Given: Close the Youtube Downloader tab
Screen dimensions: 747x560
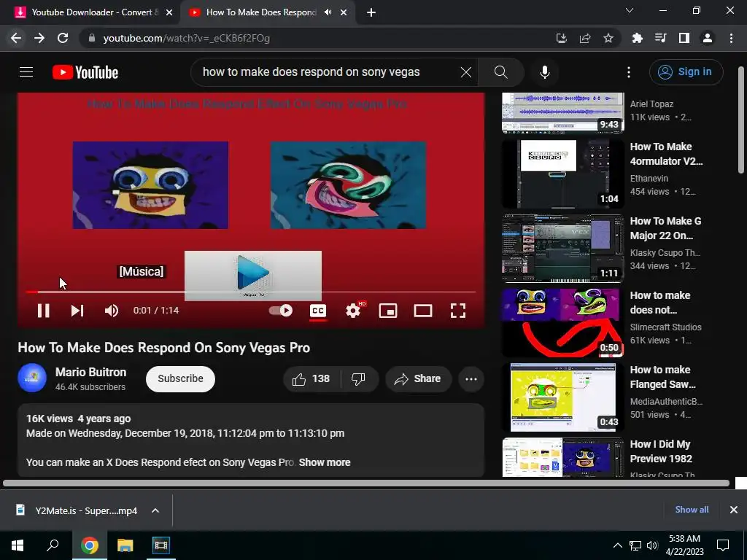Looking at the screenshot, I should click(x=169, y=12).
